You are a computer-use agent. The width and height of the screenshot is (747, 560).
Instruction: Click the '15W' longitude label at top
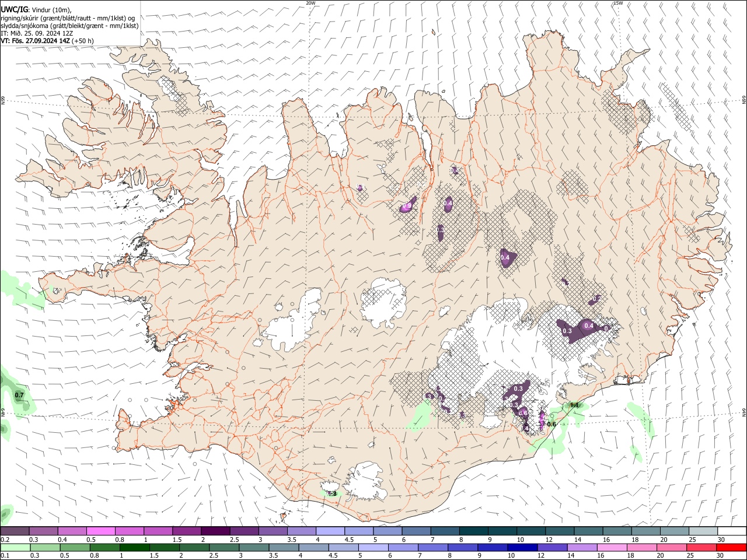618,3
